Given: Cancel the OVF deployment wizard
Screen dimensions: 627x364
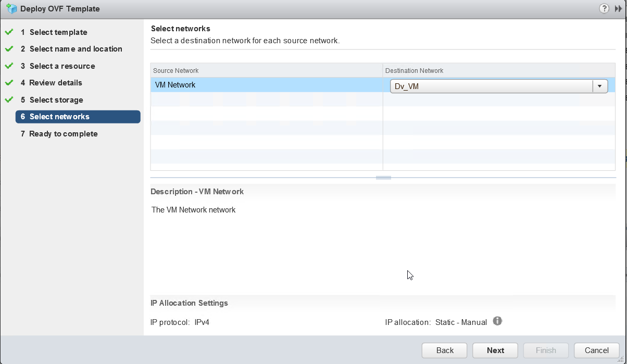Looking at the screenshot, I should click(x=596, y=350).
